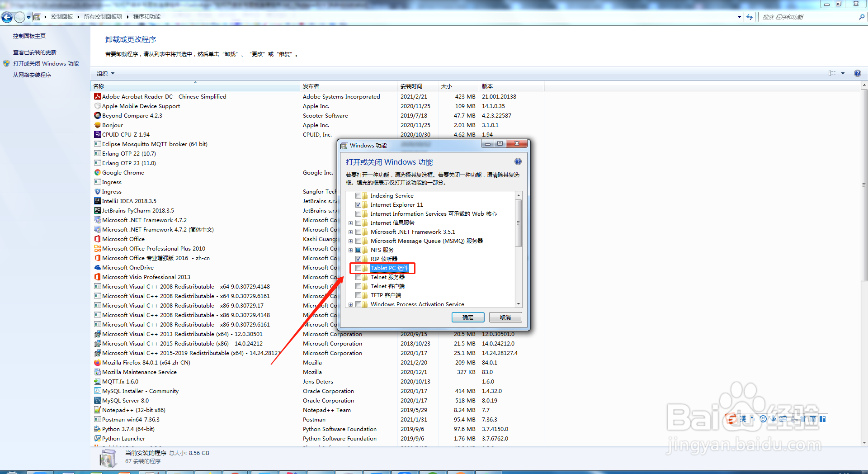Click the Mozilla Maintenance Service icon
This screenshot has height=474, width=868.
pos(97,372)
